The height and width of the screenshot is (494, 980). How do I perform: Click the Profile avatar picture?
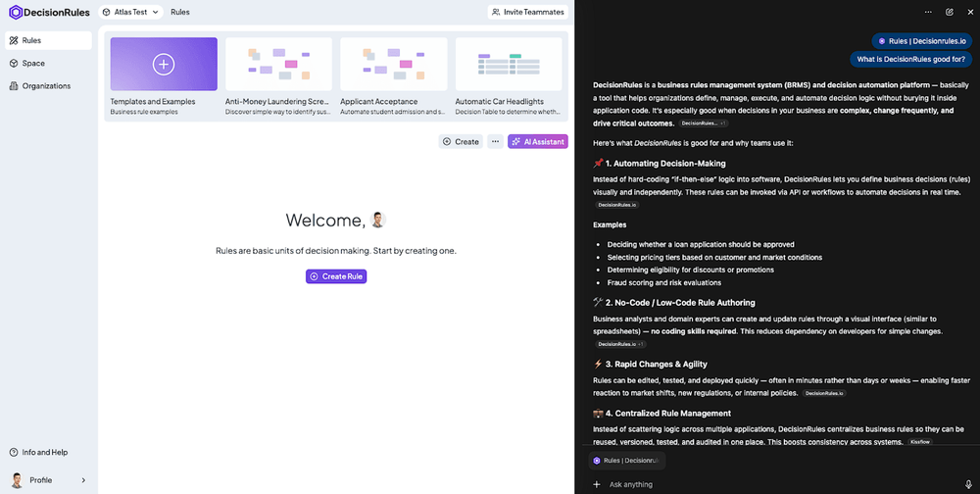point(17,480)
